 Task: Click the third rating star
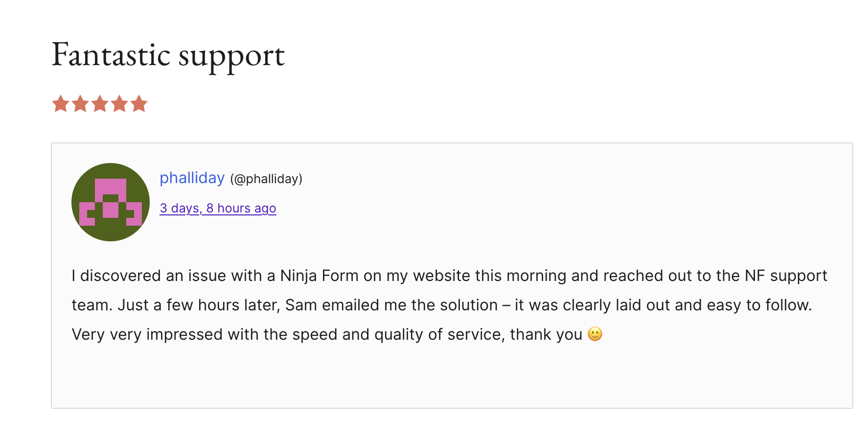100,104
